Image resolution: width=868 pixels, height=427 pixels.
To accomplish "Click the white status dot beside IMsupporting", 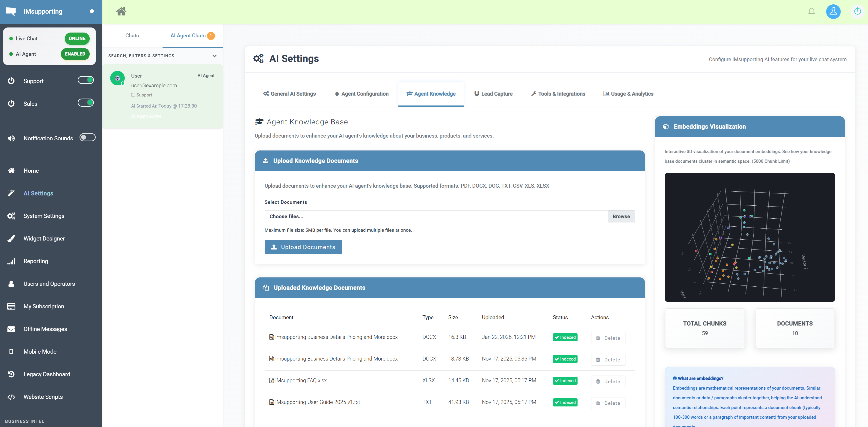I will pos(92,12).
